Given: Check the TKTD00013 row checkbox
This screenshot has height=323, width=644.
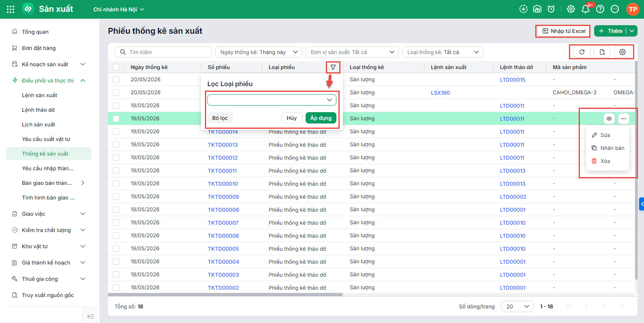Looking at the screenshot, I should click(116, 145).
